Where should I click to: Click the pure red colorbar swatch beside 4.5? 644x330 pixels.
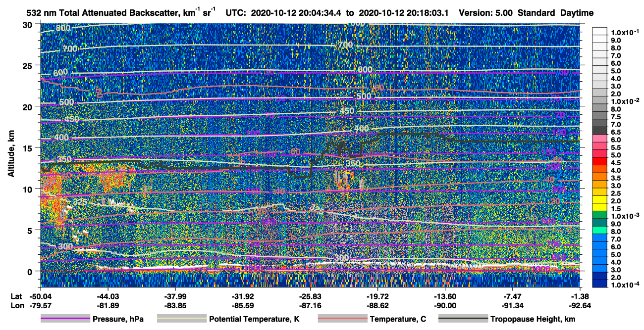[599, 161]
